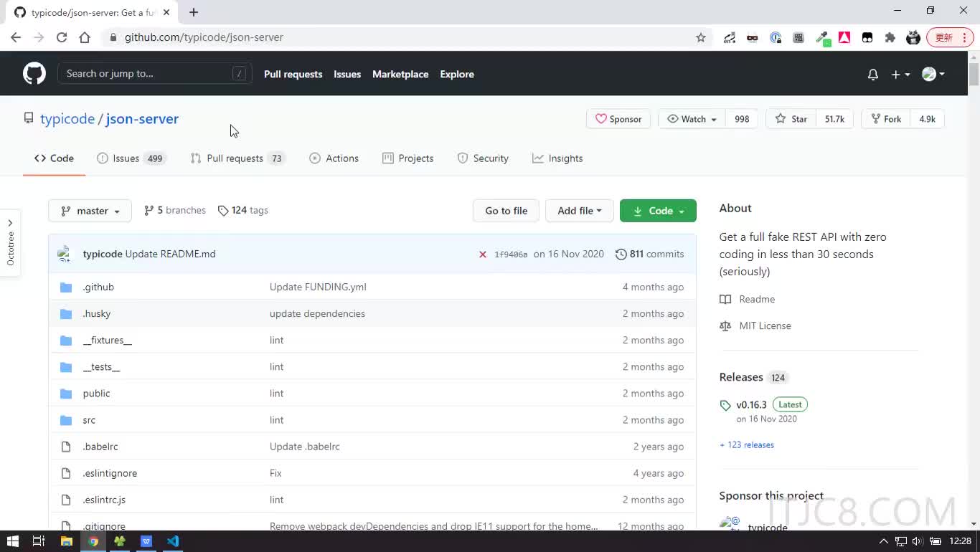Bookmark this page with star icon
The height and width of the screenshot is (552, 980).
pyautogui.click(x=701, y=37)
